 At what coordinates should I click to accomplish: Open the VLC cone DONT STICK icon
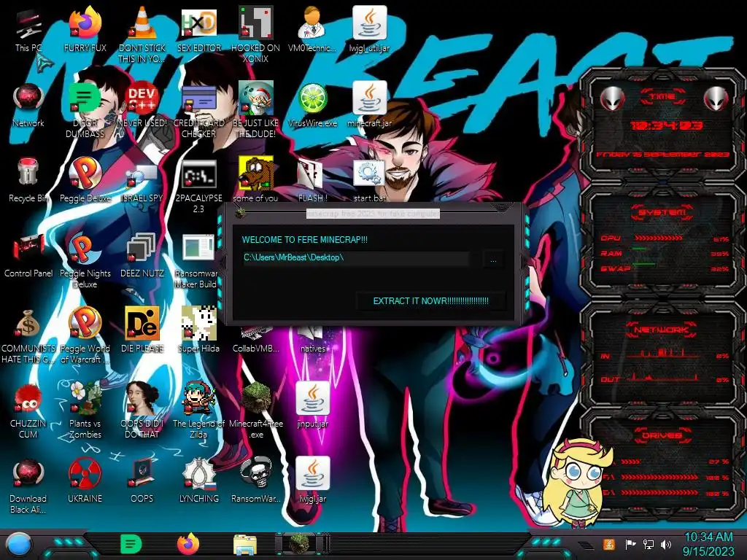142,34
